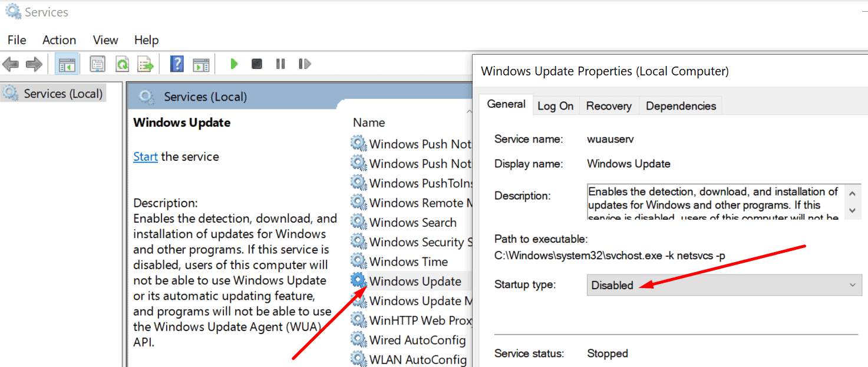Screen dimensions: 868x367
Task: Open the View menu
Action: coord(105,40)
